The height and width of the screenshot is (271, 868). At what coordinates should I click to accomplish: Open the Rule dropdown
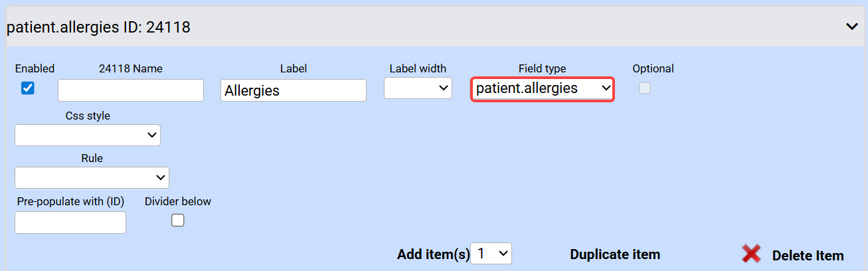[92, 177]
